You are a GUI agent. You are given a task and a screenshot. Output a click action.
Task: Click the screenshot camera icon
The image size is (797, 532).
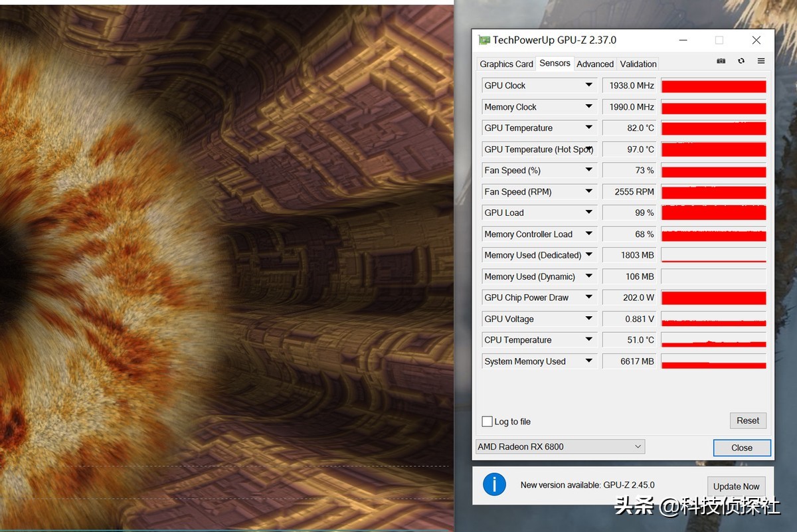point(721,61)
